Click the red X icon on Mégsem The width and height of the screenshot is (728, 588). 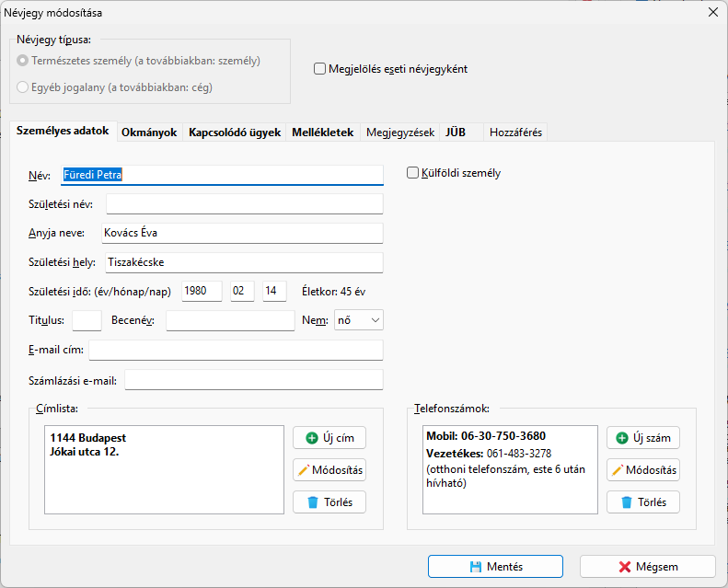[625, 567]
